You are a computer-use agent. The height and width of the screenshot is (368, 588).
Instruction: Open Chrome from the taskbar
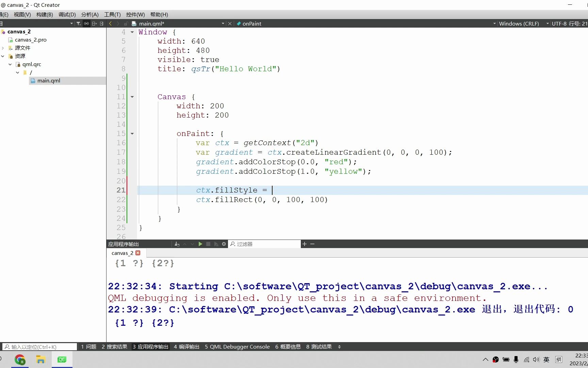(20, 359)
